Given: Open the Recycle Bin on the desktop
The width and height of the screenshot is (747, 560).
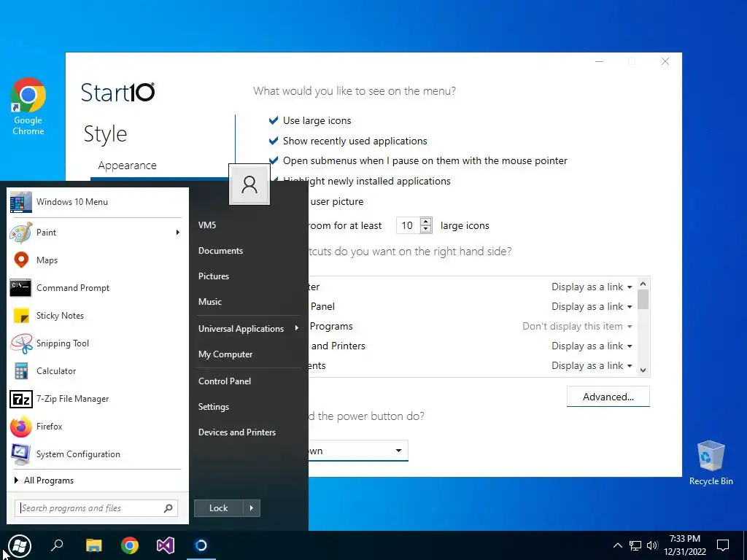Looking at the screenshot, I should point(711,463).
